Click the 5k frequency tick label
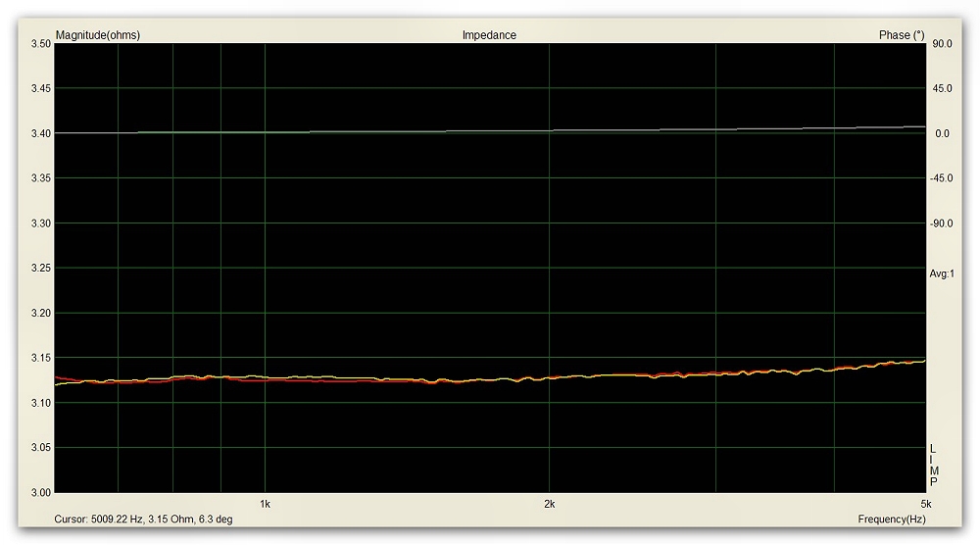980x545 pixels. (926, 503)
